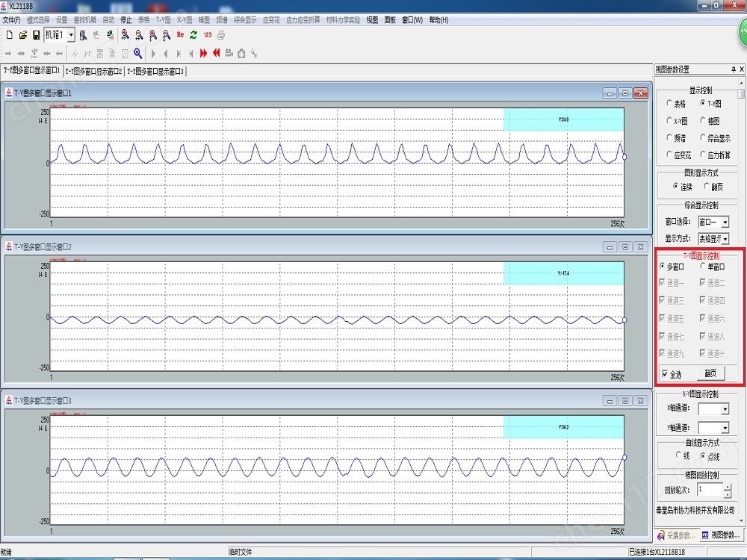
Task: Click the snapshot camera icon
Action: point(241,53)
